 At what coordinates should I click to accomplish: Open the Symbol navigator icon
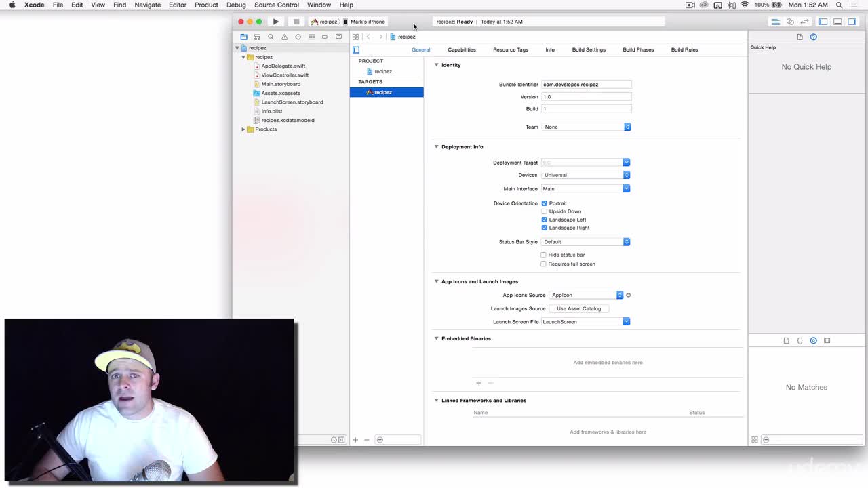257,37
